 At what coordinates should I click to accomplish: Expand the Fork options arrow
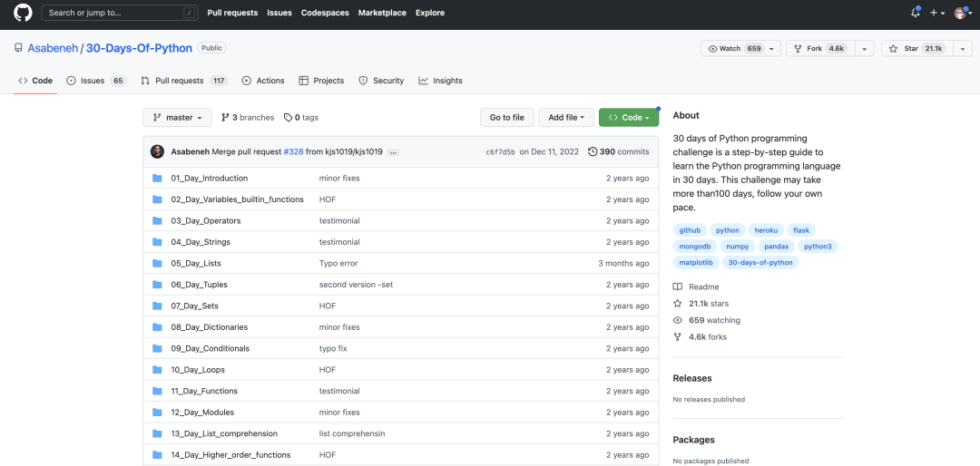coord(865,49)
